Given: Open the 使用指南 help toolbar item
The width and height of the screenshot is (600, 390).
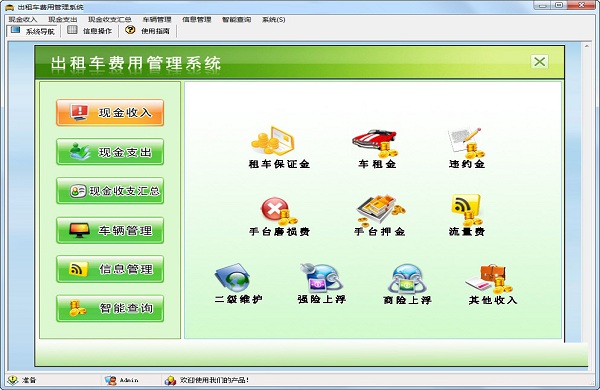Looking at the screenshot, I should click(148, 31).
